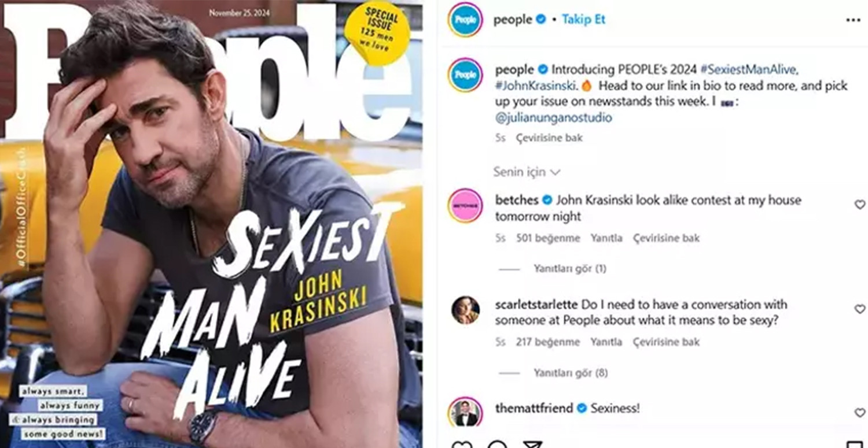Like the betches comment with heart icon
Image resolution: width=868 pixels, height=448 pixels.
coord(860,205)
